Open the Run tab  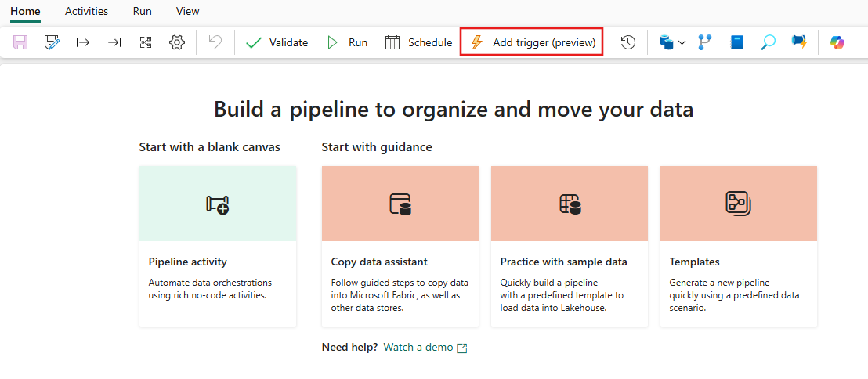[x=143, y=11]
